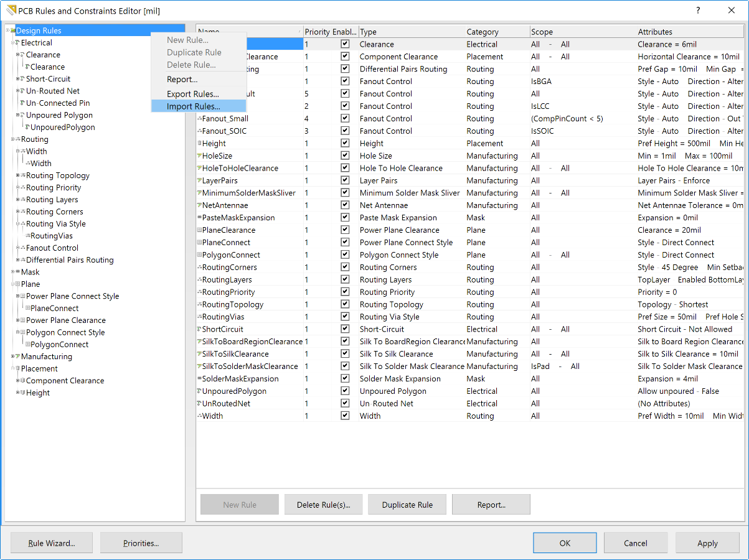Click the icon beside RoutingPriority in table

pos(199,292)
